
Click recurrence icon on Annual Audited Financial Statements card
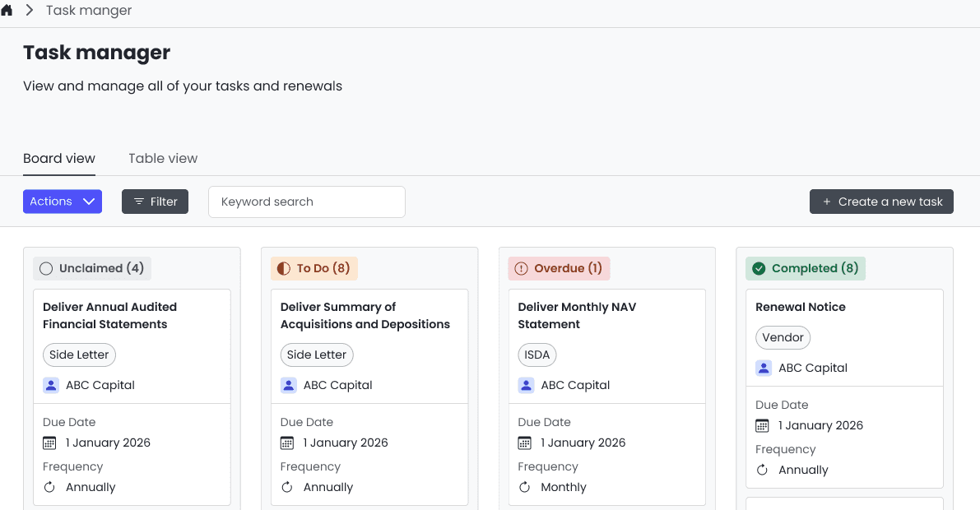(x=49, y=487)
